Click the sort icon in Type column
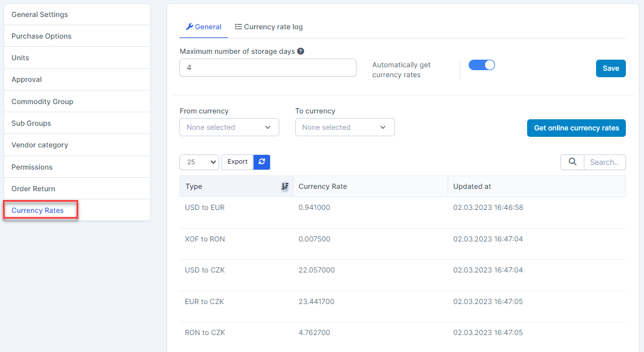The image size is (644, 352). click(285, 187)
